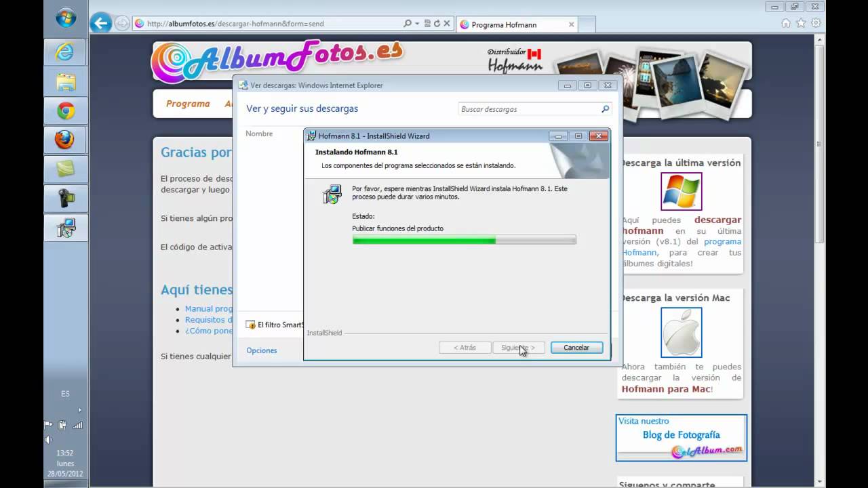868x488 pixels.
Task: Click the 'Aquí tienes' page heading
Action: tap(197, 289)
